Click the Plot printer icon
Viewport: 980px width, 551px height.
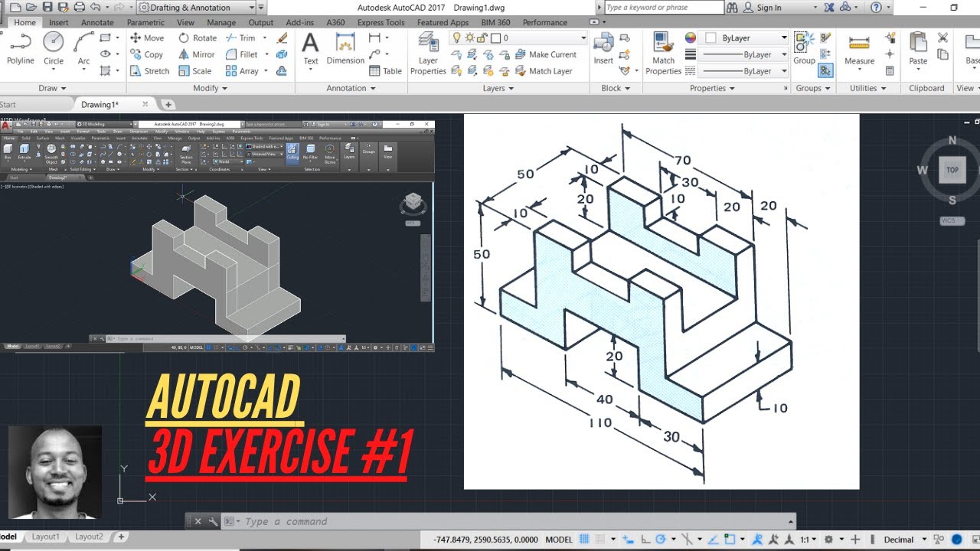(80, 8)
